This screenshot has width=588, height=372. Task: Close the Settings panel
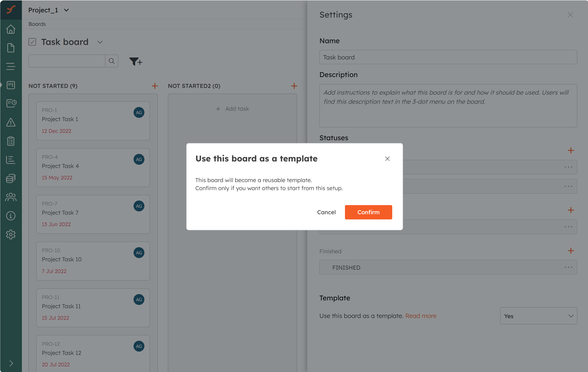click(x=570, y=15)
